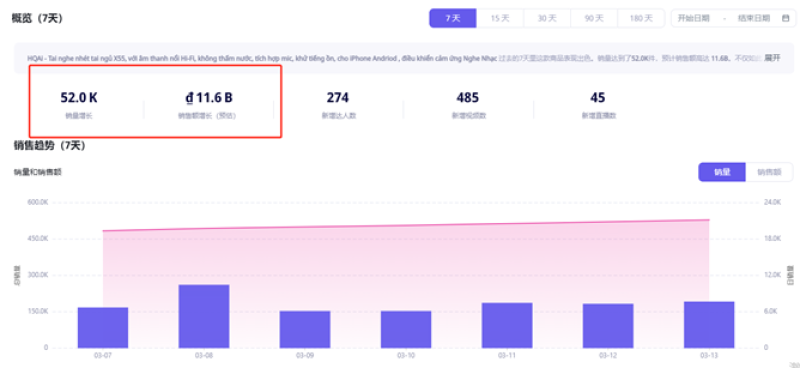Click the 新增达人数 label

click(x=339, y=116)
